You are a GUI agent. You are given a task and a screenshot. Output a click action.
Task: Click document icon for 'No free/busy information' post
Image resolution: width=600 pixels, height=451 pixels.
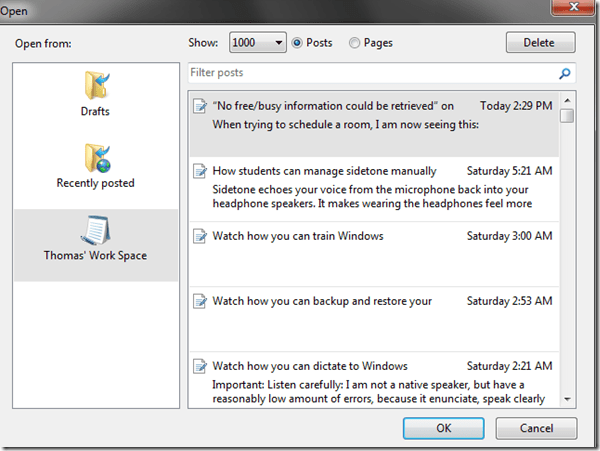[x=200, y=106]
